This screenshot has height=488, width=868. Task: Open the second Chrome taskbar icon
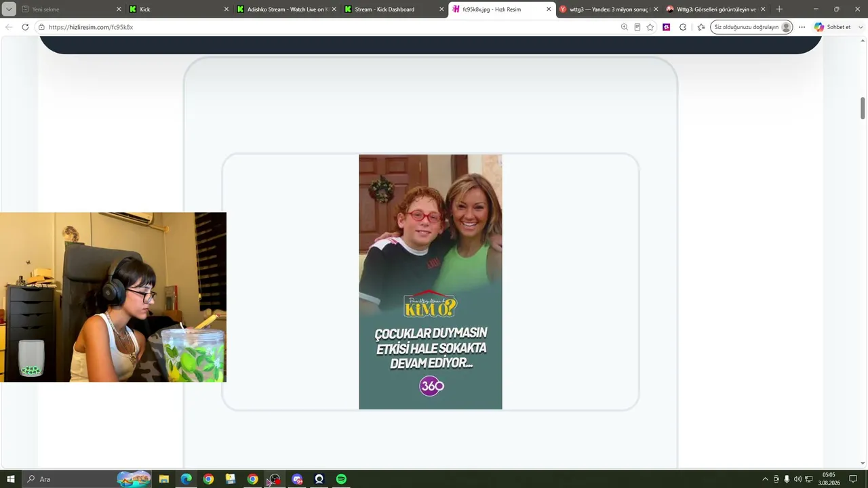[253, 479]
